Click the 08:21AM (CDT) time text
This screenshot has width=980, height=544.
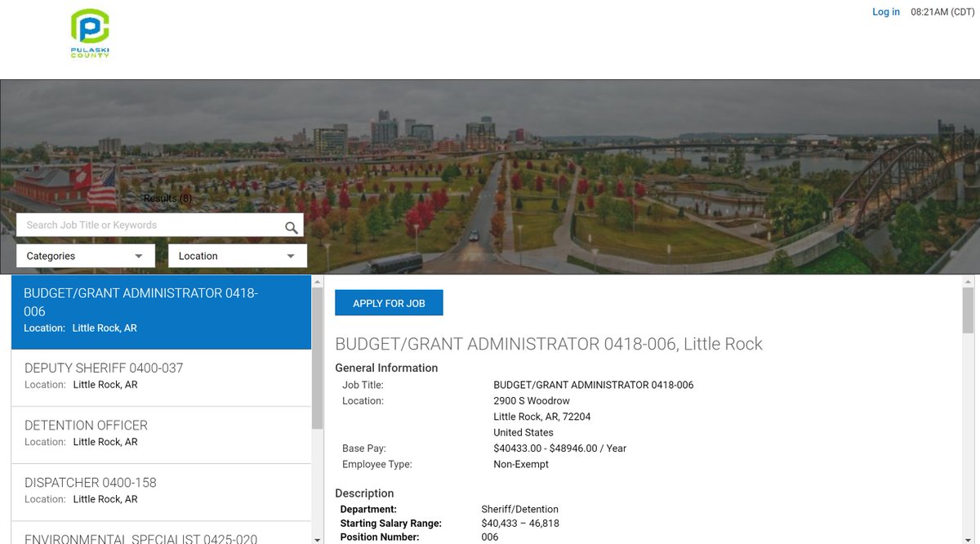pos(942,12)
